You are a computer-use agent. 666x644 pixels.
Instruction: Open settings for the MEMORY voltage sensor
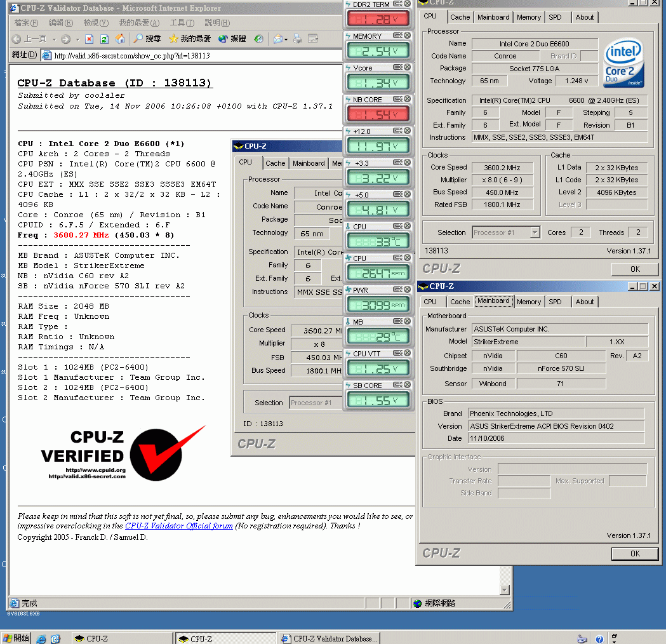[397, 36]
